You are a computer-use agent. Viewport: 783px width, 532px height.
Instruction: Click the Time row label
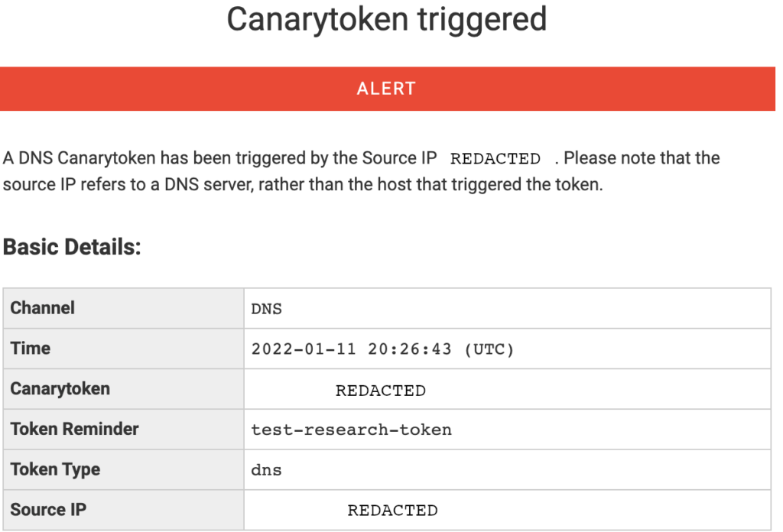31,349
